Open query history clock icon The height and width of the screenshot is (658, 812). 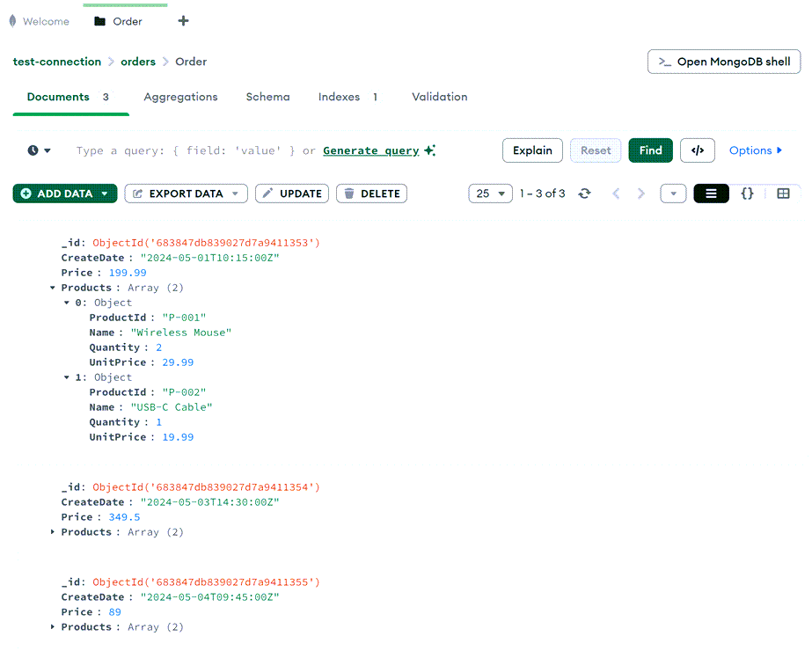click(33, 150)
